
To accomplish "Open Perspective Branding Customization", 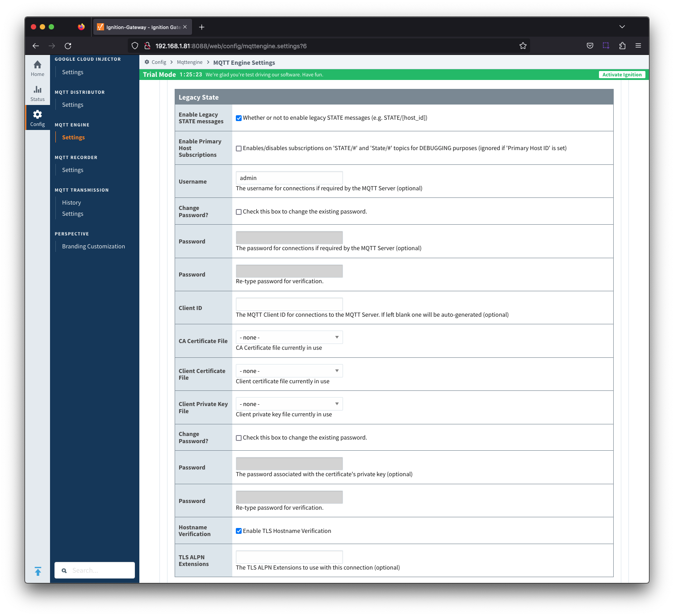I will click(x=93, y=246).
